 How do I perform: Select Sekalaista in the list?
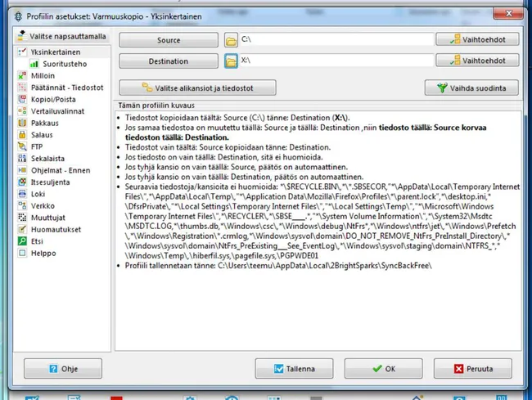(47, 159)
